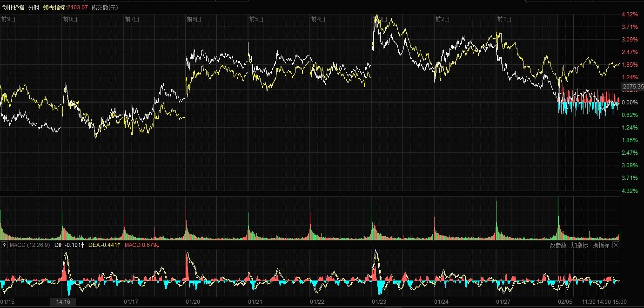Click the 11:30 time label
This screenshot has width=644, height=308.
(589, 302)
